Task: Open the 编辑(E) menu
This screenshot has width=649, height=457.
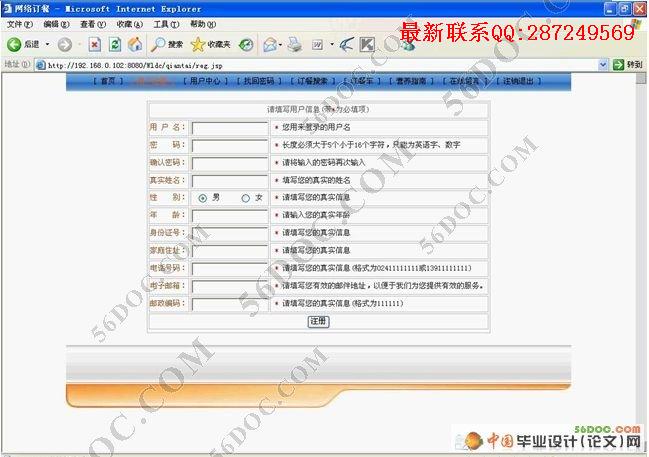Action: point(56,24)
